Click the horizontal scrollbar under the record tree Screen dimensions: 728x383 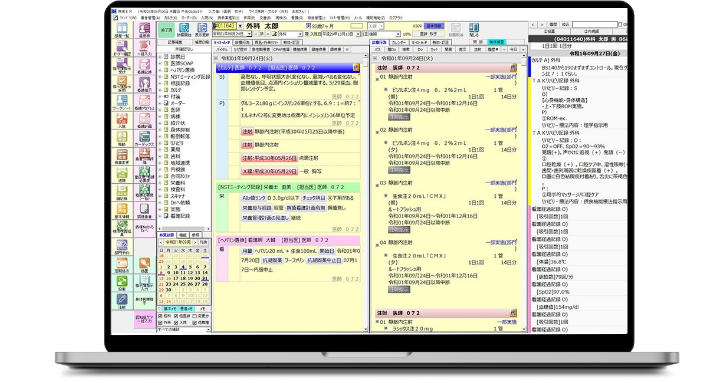pos(184,228)
